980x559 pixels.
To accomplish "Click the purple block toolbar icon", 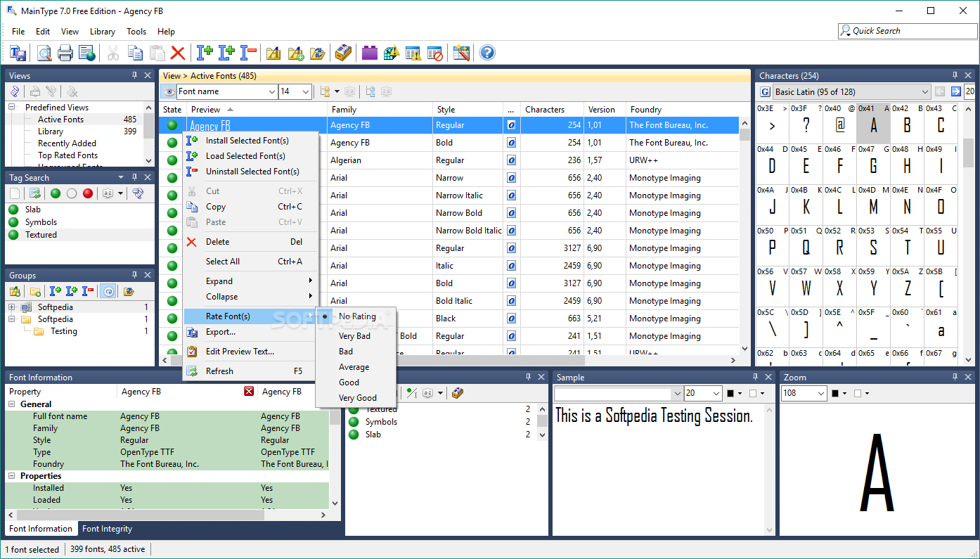I will point(370,53).
